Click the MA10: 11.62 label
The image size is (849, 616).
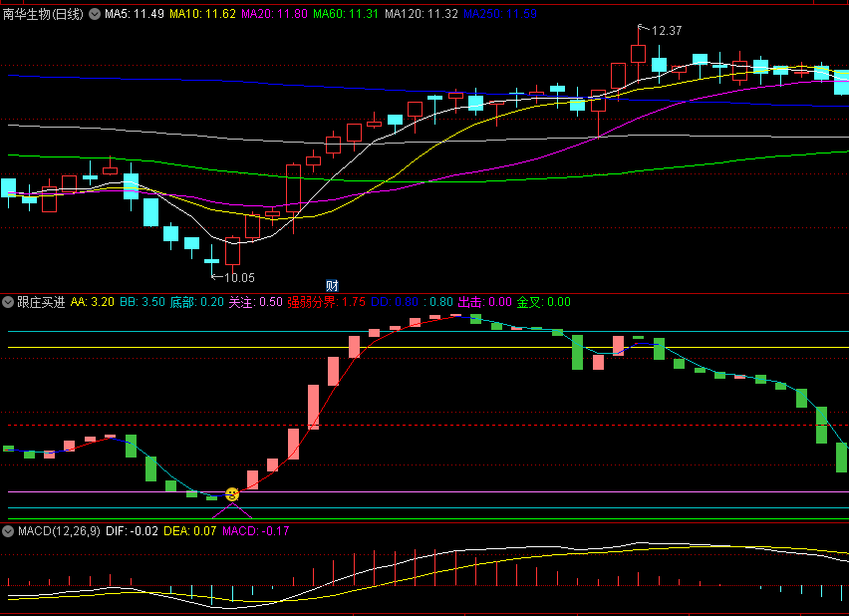[202, 14]
